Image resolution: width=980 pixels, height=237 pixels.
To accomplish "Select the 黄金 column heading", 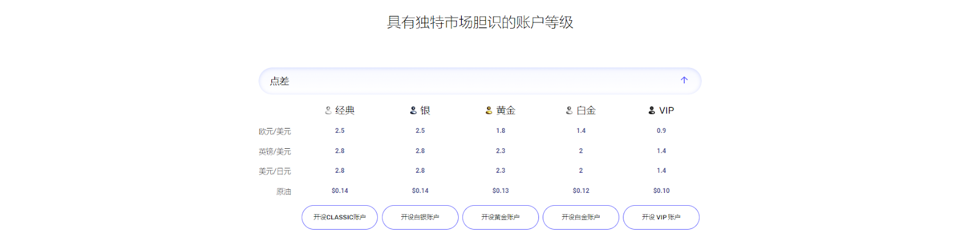I will click(506, 110).
